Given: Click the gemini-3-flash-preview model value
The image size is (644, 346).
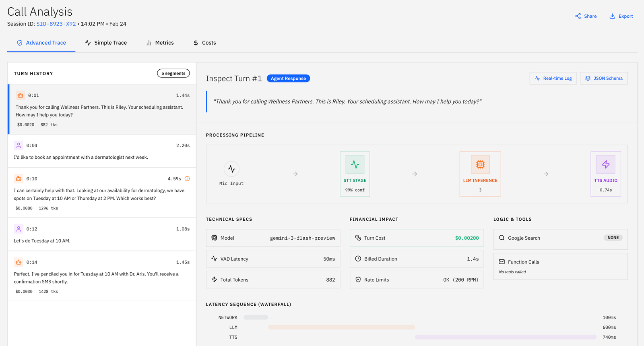Looking at the screenshot, I should click(x=303, y=238).
